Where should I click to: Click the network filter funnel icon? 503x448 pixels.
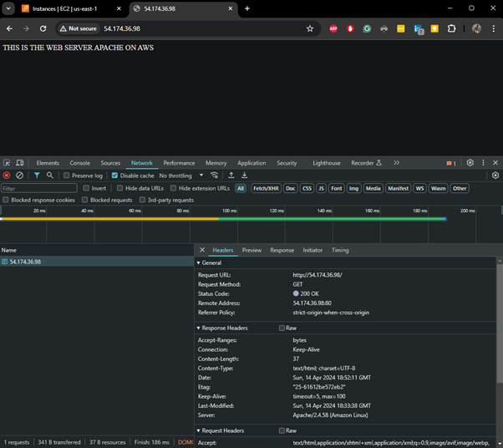point(37,176)
